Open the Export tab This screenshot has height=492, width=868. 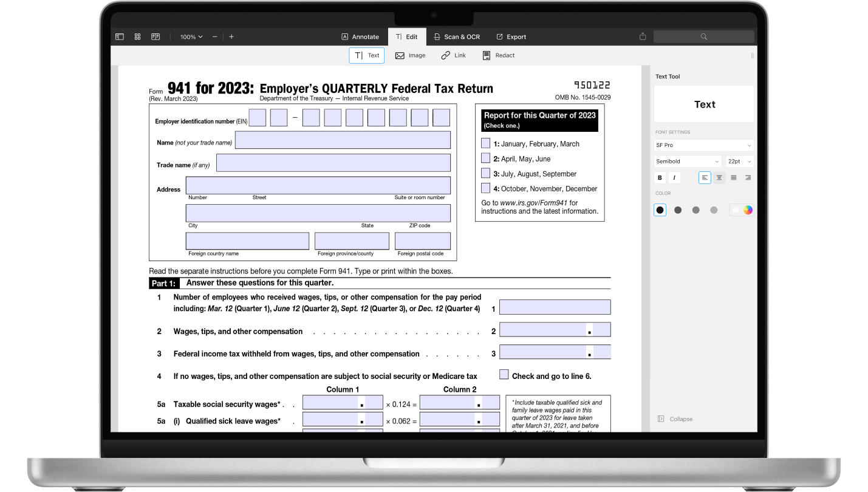[x=511, y=37]
